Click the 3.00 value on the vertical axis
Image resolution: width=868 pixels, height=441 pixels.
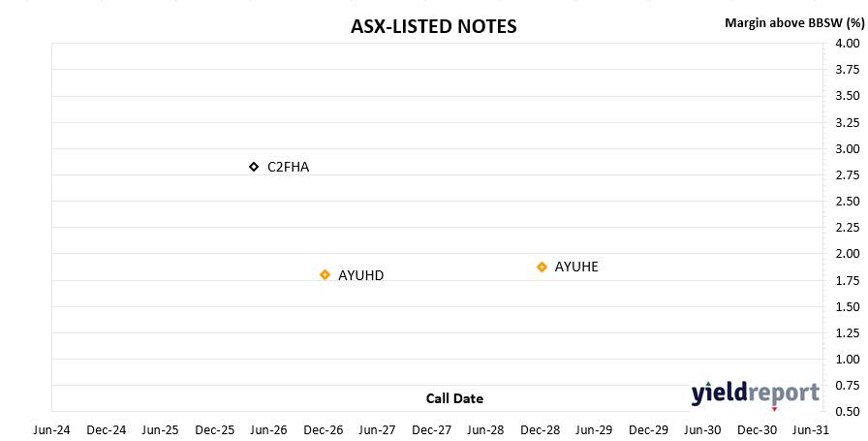coord(848,148)
